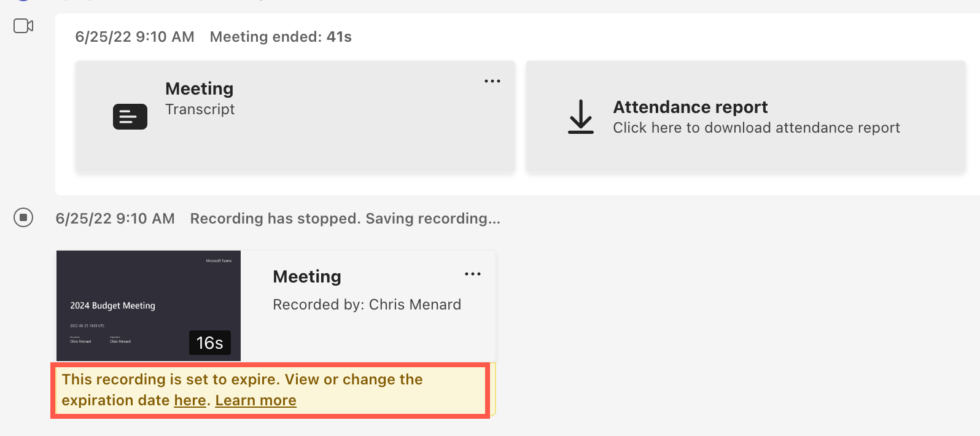Select the Meeting title on the recording card
The image size is (980, 436).
pos(306,276)
